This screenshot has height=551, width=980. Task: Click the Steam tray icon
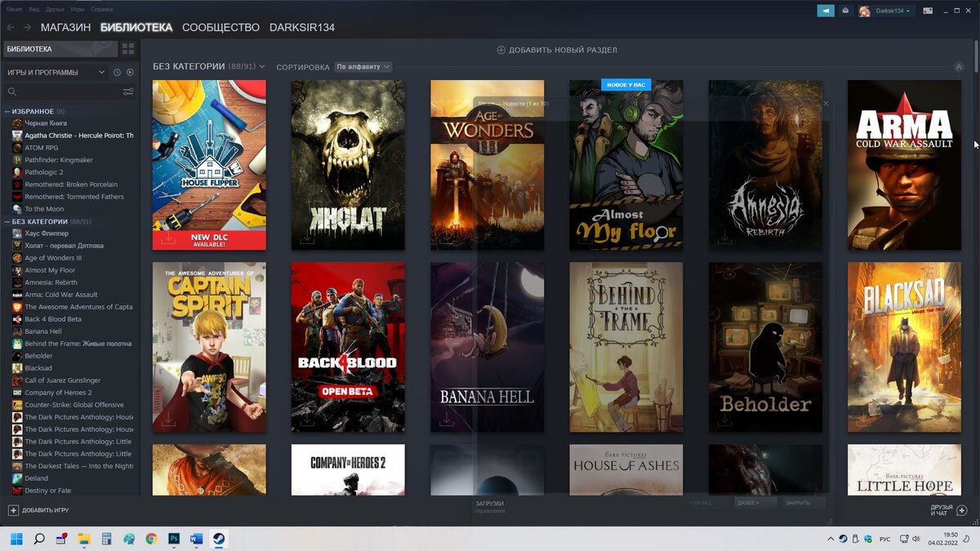tap(843, 539)
